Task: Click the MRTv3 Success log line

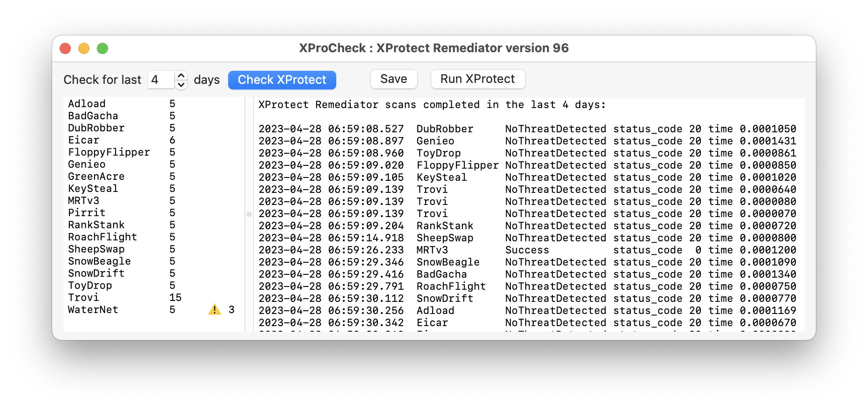Action: click(526, 250)
